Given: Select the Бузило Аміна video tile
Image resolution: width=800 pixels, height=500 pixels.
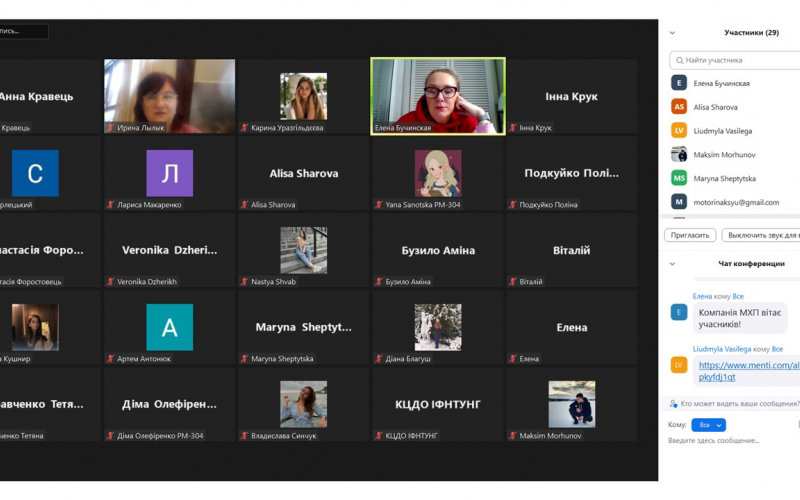Looking at the screenshot, I should (438, 250).
